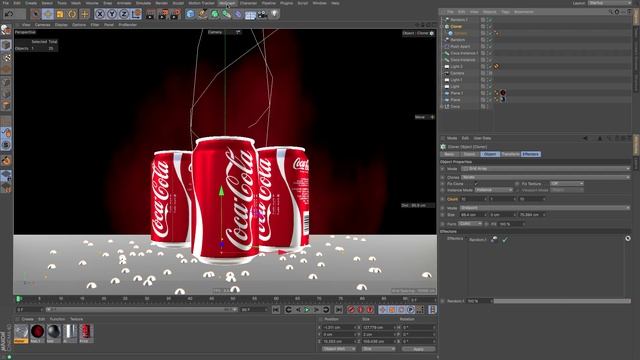Open the Form dropdown (Cubic)
Viewport: 640px width, 360px height.
[470, 224]
